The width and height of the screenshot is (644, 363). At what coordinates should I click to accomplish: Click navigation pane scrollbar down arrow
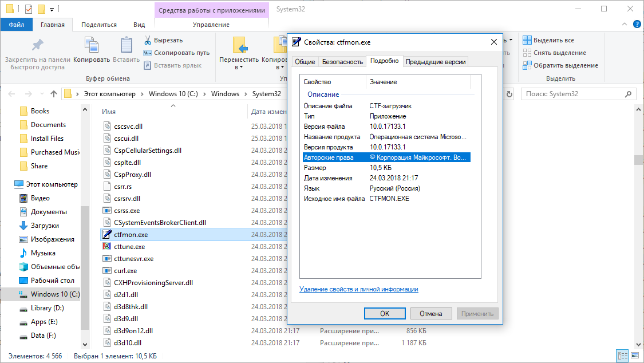[x=85, y=345]
